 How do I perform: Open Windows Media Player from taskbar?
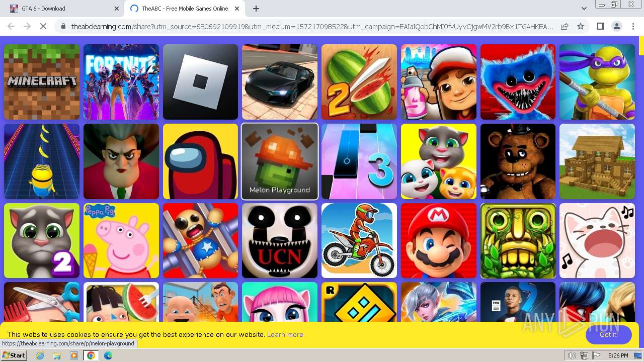click(74, 355)
